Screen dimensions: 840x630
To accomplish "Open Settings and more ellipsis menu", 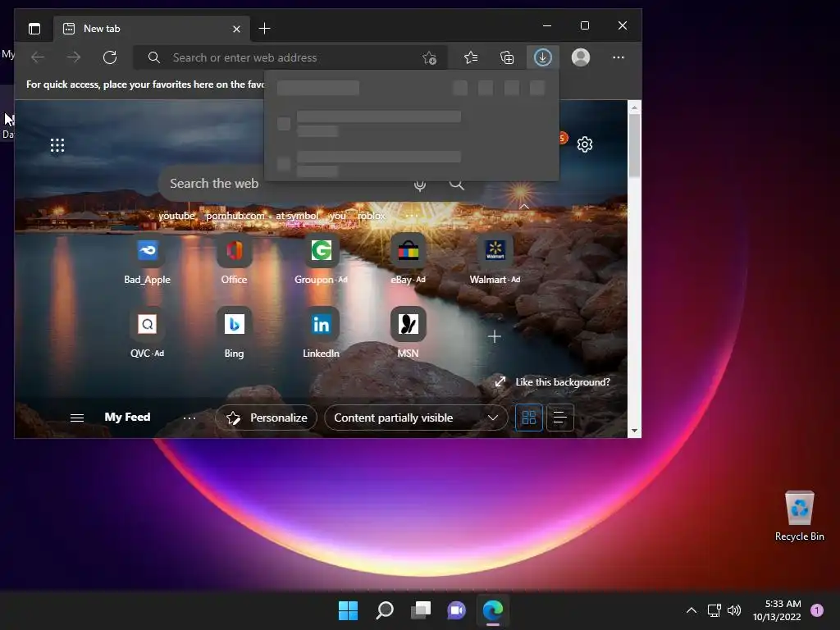I will point(619,57).
